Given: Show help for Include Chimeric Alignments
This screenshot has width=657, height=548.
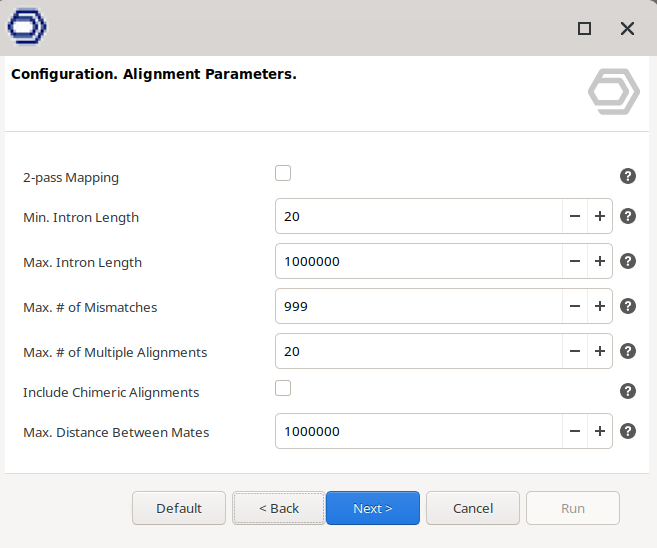Looking at the screenshot, I should tap(628, 391).
